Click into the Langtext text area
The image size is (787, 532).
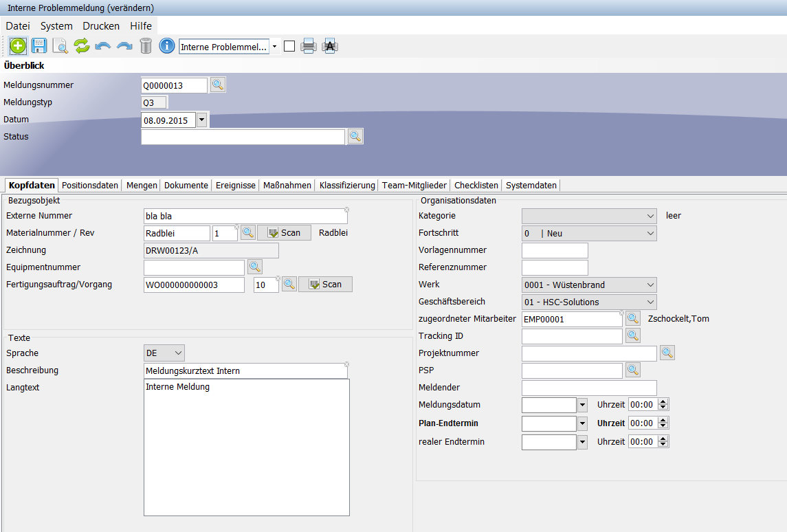[x=246, y=447]
